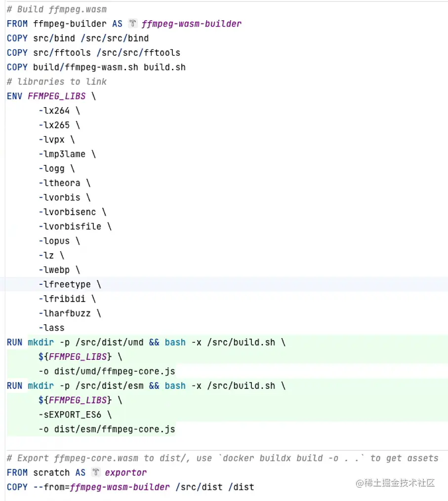Select the highlighted -lfreetype line

(x=69, y=284)
